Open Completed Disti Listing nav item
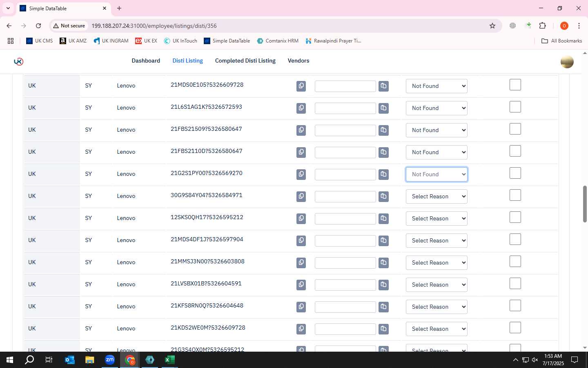Viewport: 588px width, 368px height. click(x=245, y=61)
